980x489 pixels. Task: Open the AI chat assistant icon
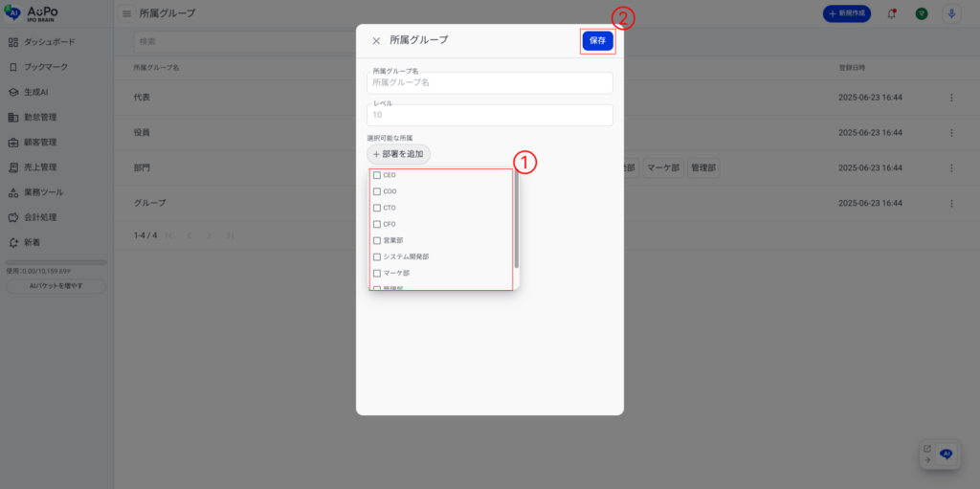click(946, 455)
